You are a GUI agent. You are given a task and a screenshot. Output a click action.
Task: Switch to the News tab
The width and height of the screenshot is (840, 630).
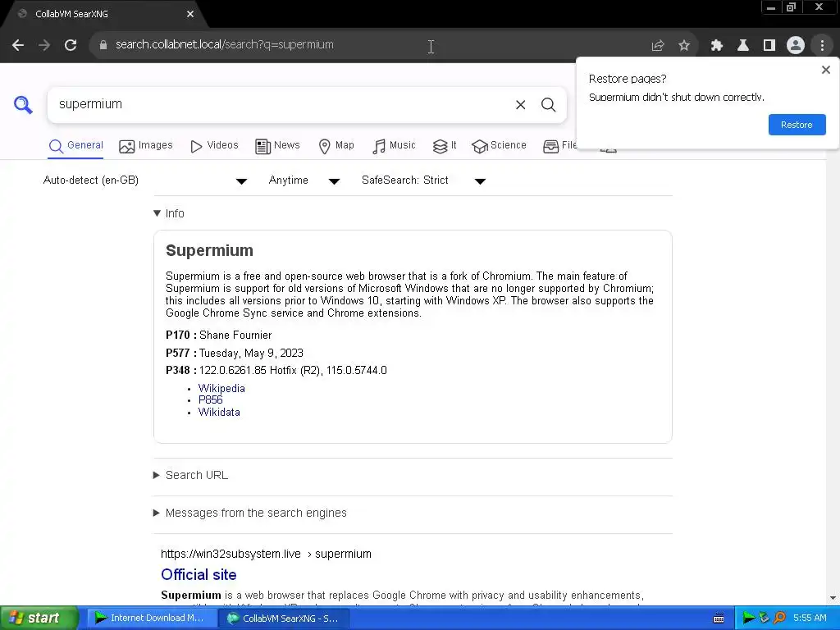[x=277, y=145]
